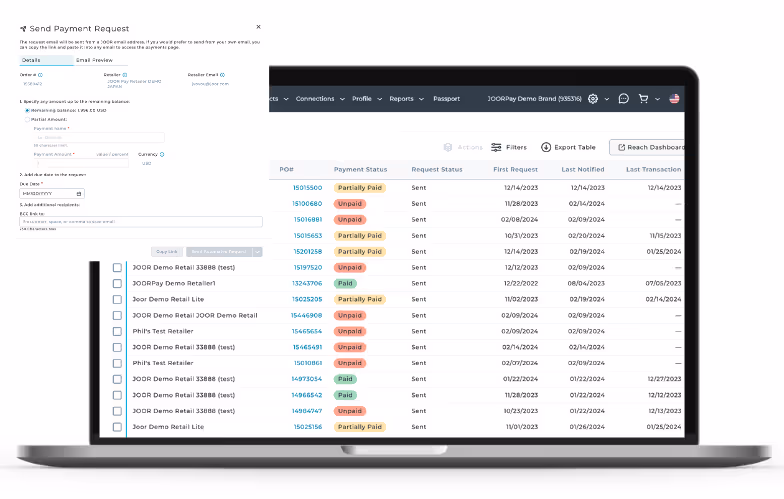The image size is (784, 499).
Task: Check the row with PO 14973034
Action: [x=117, y=380]
